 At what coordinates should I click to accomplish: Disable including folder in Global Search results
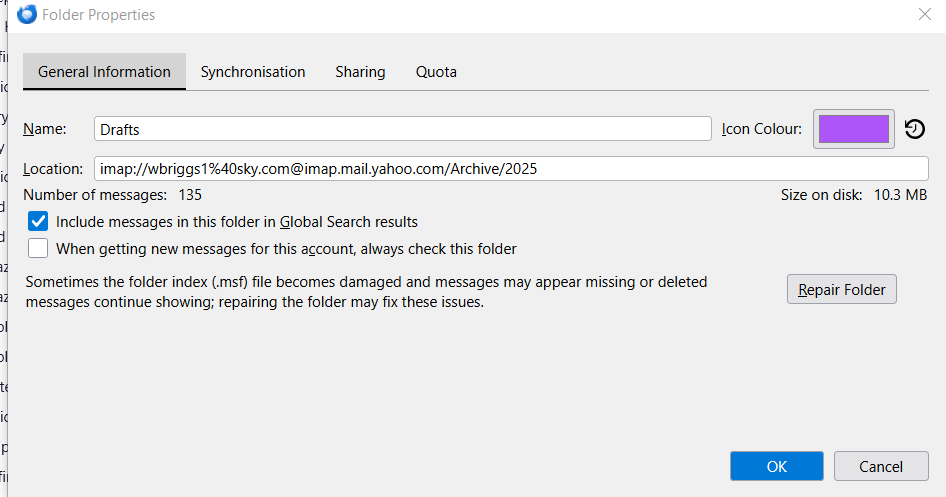click(38, 222)
